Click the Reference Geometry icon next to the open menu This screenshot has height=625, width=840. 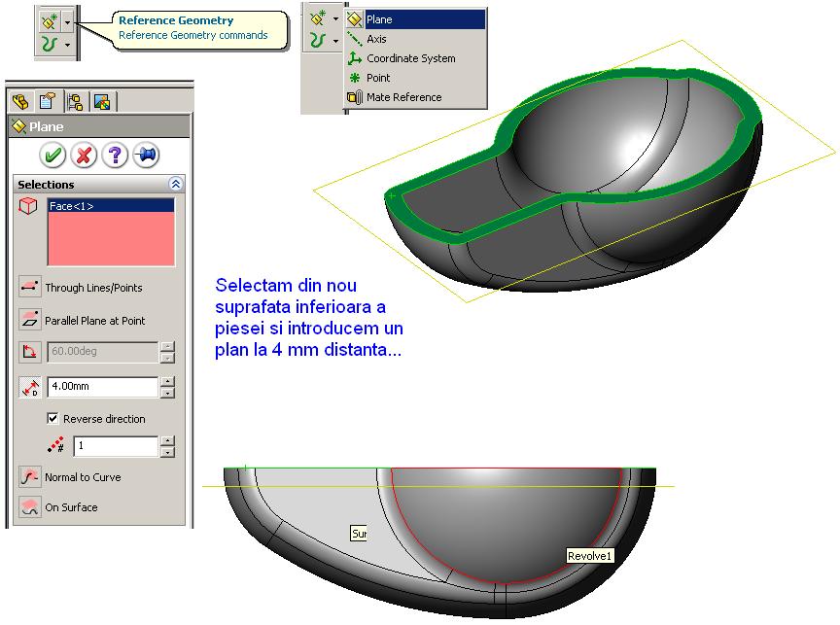click(318, 18)
